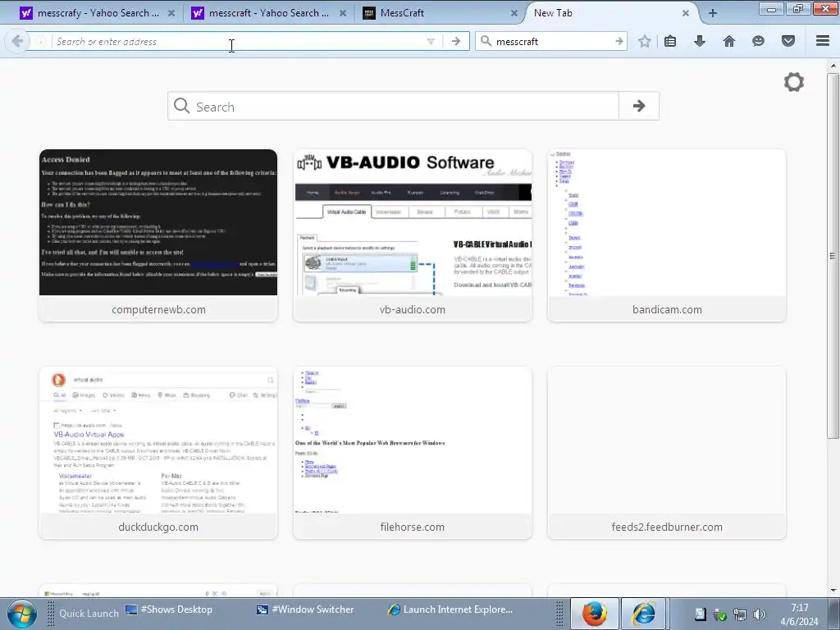Open the Downloads arrow button

pos(700,41)
